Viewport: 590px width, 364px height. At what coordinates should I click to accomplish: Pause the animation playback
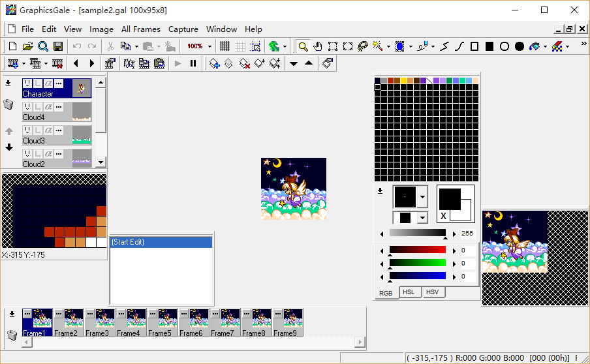(193, 63)
